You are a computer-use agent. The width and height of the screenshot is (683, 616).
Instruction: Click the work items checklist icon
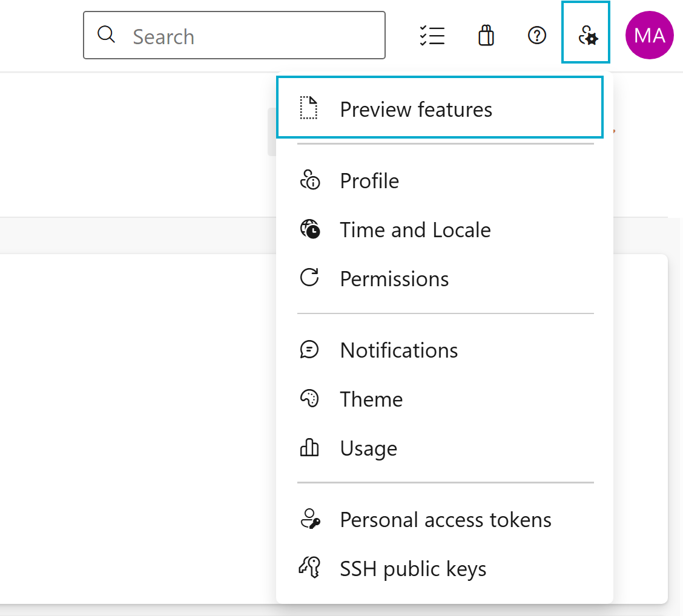(432, 36)
